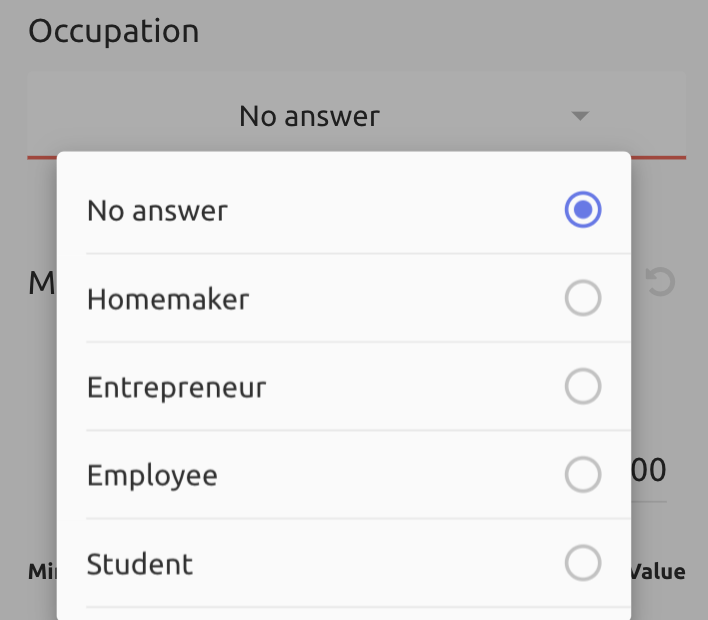The height and width of the screenshot is (620, 708).
Task: Click the Occupation dropdown arrow
Action: coord(580,116)
